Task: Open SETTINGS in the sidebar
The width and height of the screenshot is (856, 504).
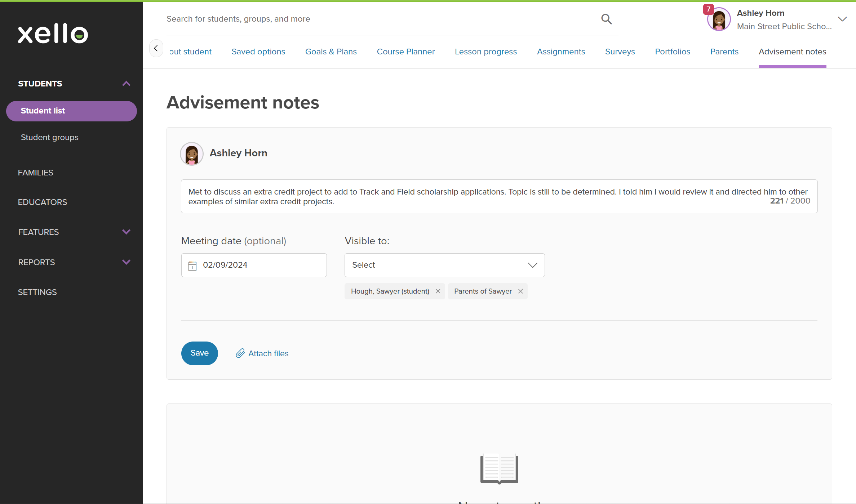Action: coord(37,292)
